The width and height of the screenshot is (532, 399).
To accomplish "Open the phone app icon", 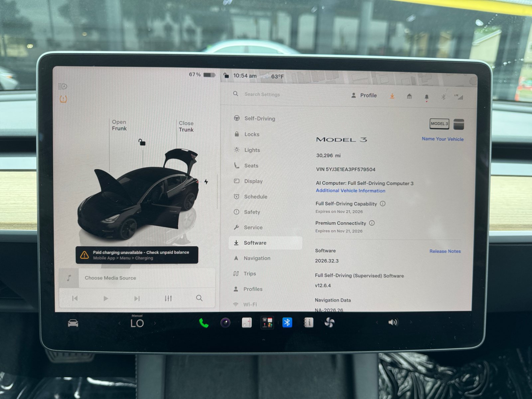I will tap(203, 323).
